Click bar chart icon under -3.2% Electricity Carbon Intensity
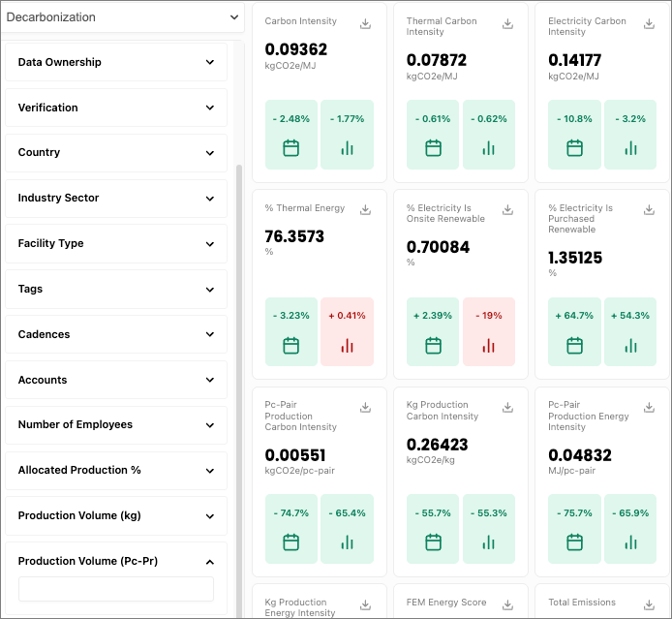The image size is (672, 619). pos(630,148)
